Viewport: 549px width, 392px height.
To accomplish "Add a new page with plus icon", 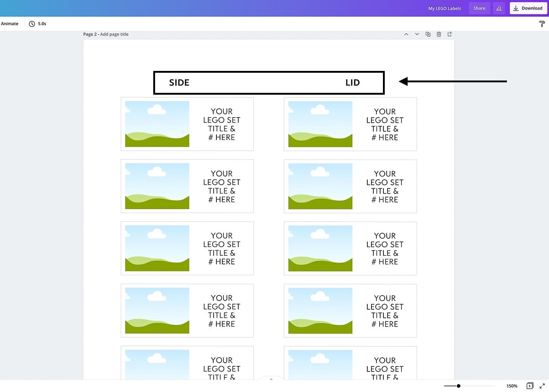I will (x=450, y=34).
